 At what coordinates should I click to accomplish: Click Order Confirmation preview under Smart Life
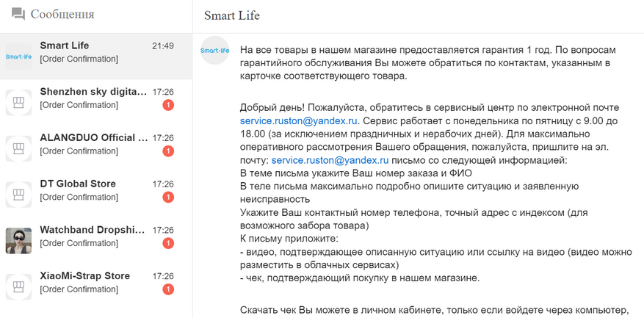79,59
